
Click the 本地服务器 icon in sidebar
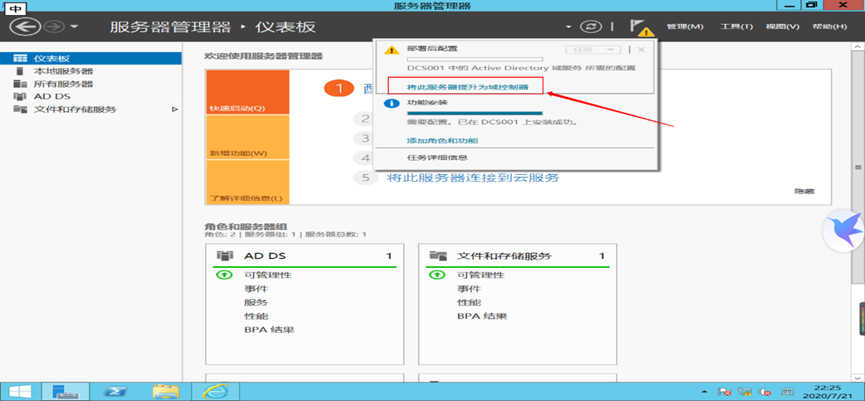20,71
